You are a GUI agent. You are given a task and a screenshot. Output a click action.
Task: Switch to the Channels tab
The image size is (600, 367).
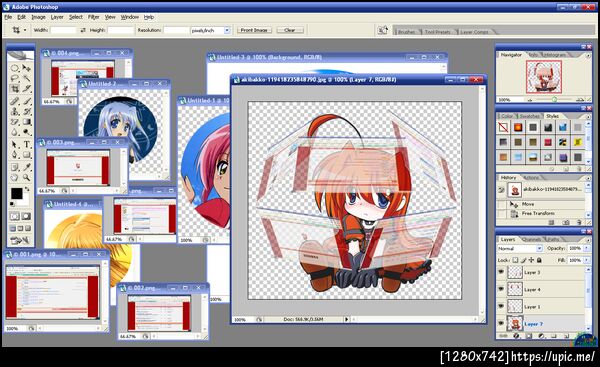pos(532,240)
